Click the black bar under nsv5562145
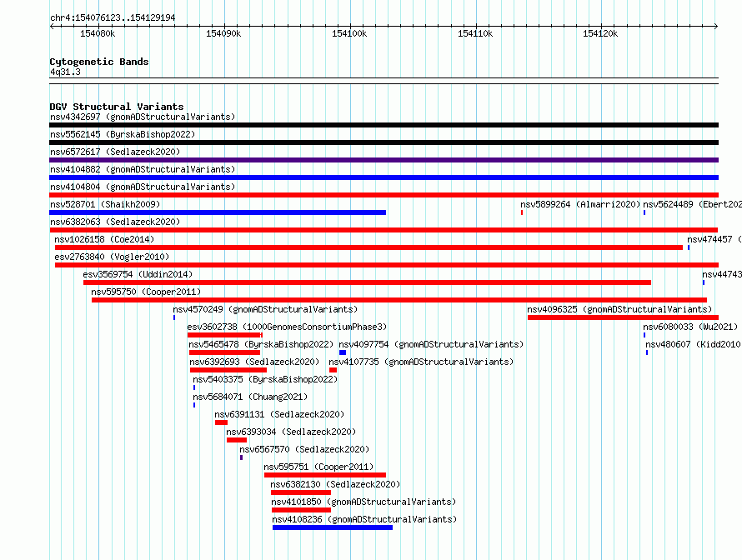Image resolution: width=742 pixels, height=560 pixels. click(384, 142)
